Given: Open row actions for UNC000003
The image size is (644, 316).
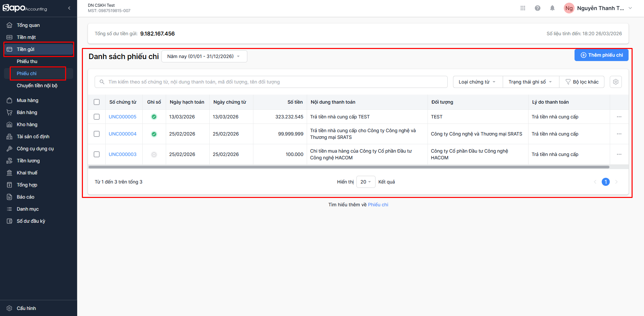Looking at the screenshot, I should [x=619, y=154].
